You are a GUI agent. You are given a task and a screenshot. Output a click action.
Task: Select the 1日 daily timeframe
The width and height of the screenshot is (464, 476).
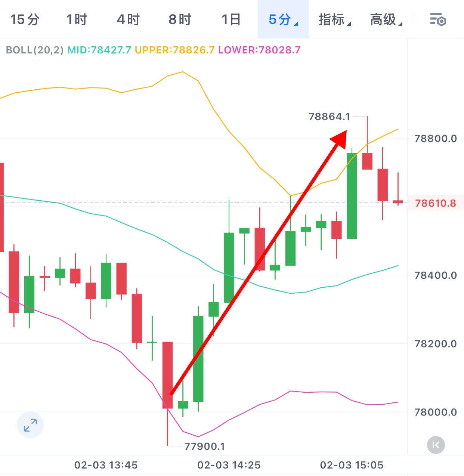(x=231, y=19)
